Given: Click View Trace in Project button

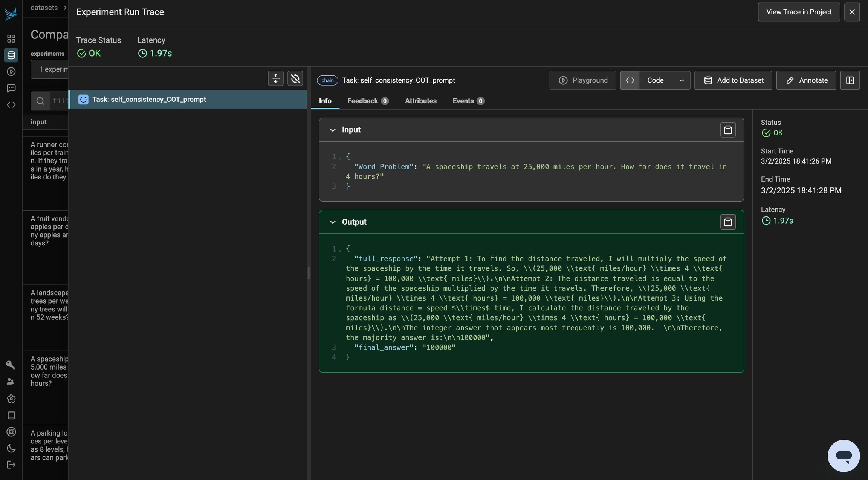Looking at the screenshot, I should (799, 12).
